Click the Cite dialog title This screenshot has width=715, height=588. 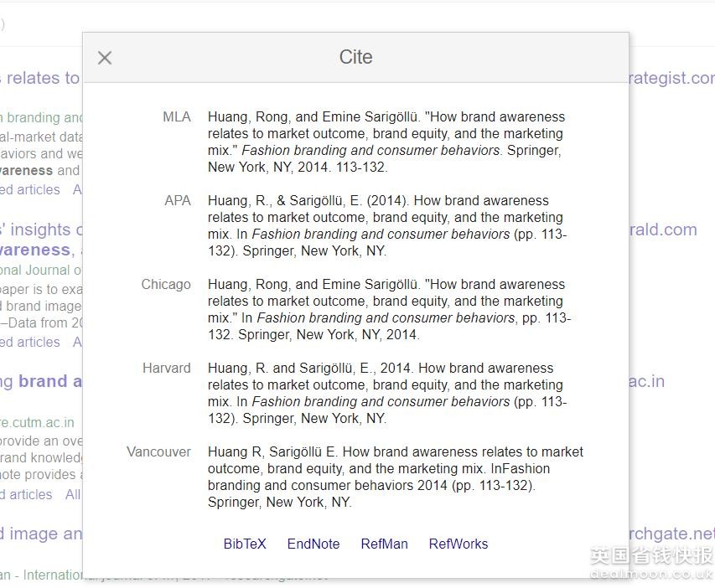coord(355,57)
